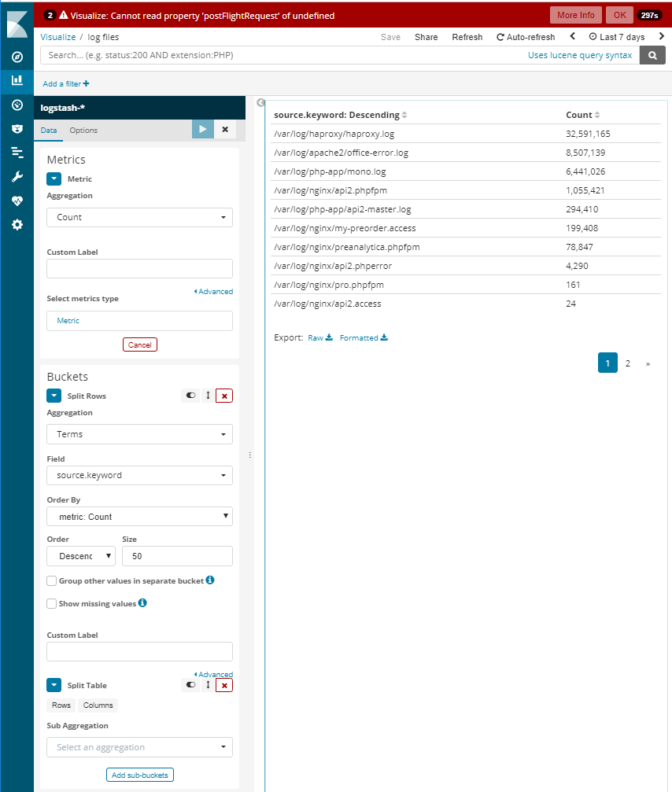This screenshot has height=792, width=672.
Task: Open the Share menu item
Action: (426, 37)
